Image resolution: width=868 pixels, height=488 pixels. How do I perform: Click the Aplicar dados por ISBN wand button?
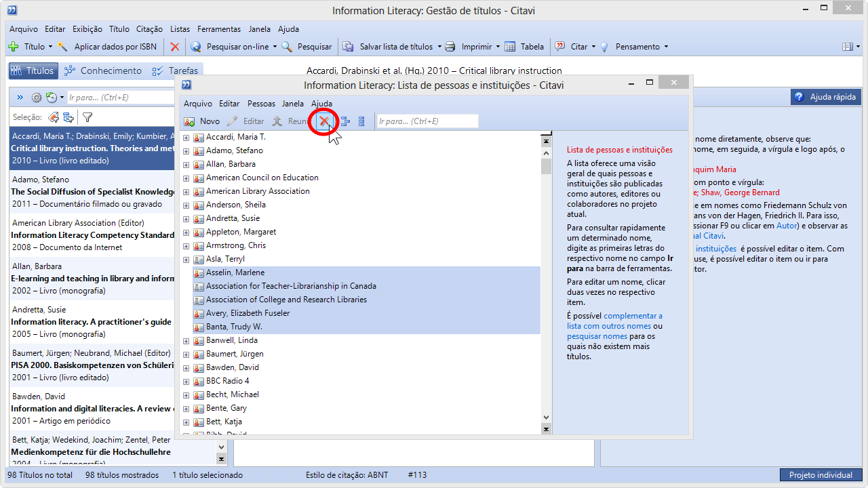(x=106, y=47)
